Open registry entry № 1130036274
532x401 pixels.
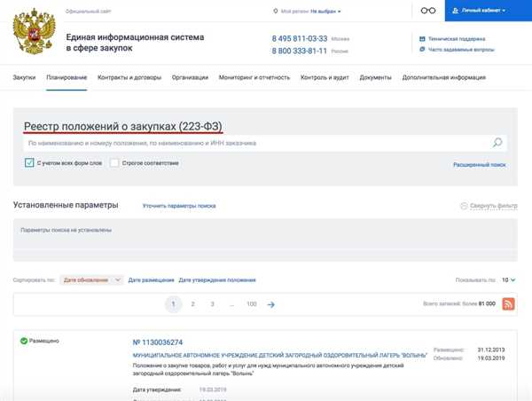coord(157,342)
